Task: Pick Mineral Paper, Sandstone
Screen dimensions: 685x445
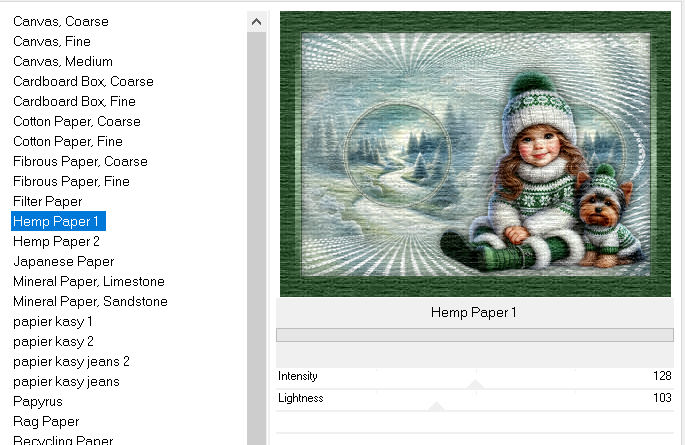Action: [x=90, y=302]
